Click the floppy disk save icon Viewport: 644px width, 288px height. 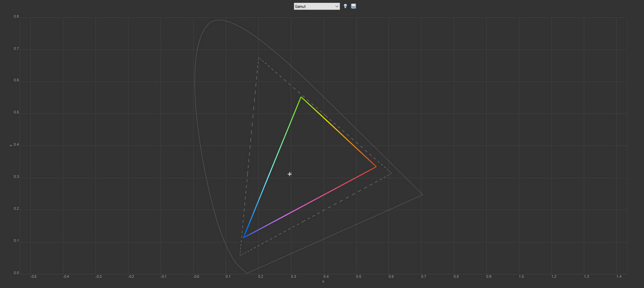[353, 6]
